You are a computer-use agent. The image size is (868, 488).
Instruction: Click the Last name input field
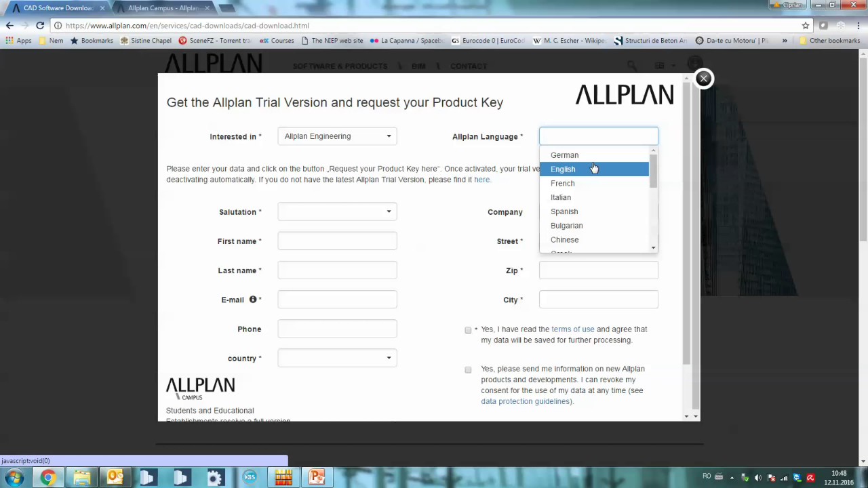tap(337, 270)
